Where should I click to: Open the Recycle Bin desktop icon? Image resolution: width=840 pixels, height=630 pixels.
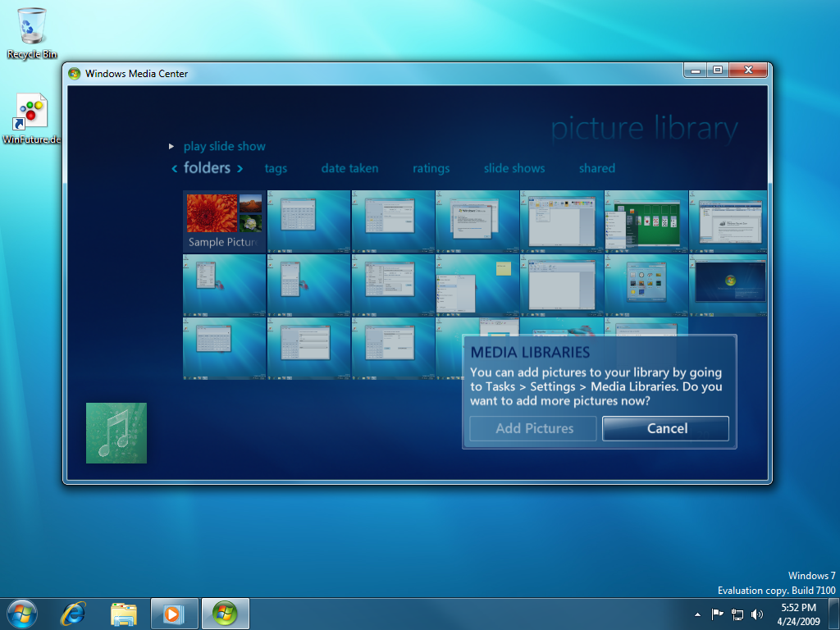32,33
